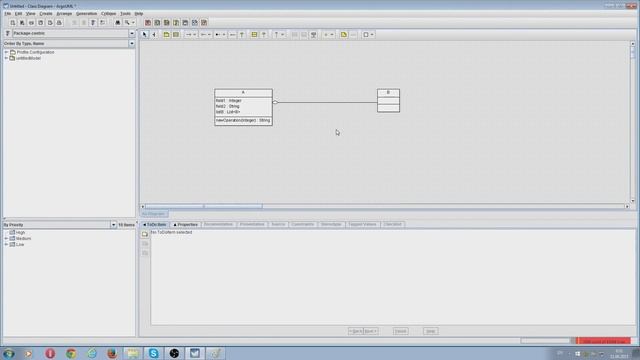Switch to the Documentation tab
This screenshot has width=640, height=360.
(x=218, y=224)
